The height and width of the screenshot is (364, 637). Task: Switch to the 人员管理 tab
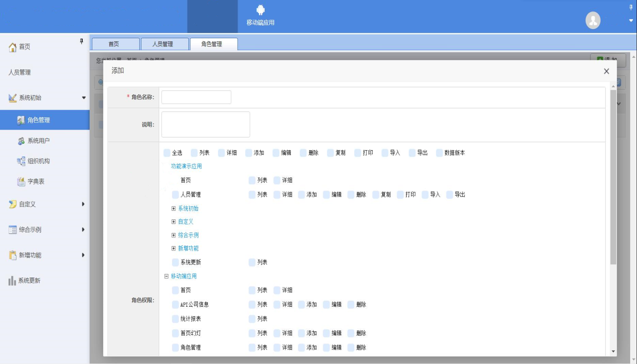pos(165,44)
